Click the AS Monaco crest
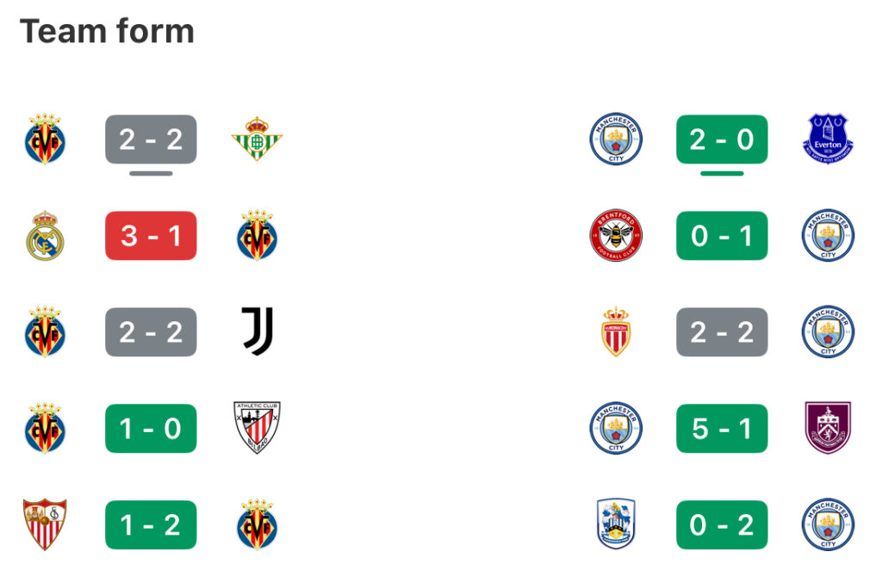Viewport: 882px width, 588px height. 616,331
